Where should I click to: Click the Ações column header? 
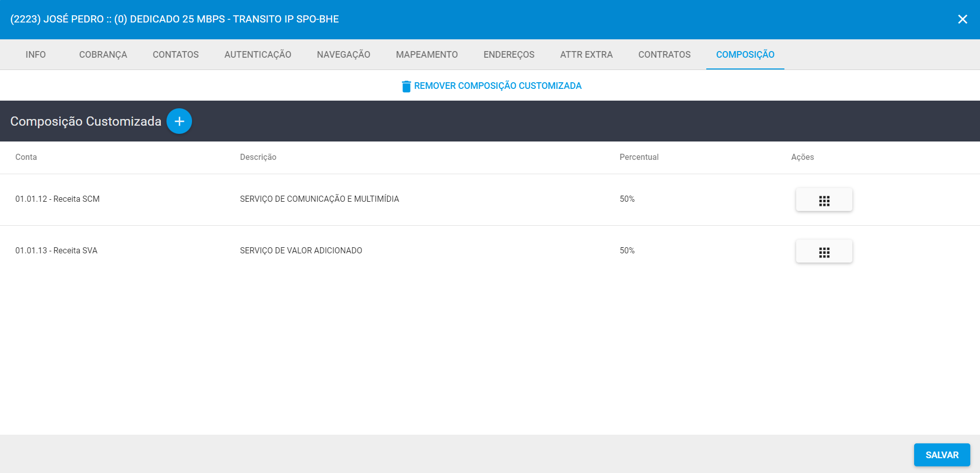pos(802,157)
